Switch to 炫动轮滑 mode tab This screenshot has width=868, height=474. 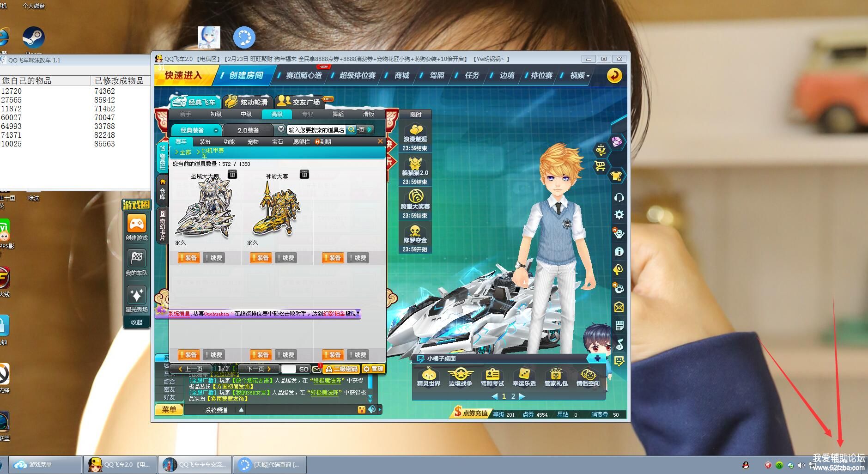[247, 102]
